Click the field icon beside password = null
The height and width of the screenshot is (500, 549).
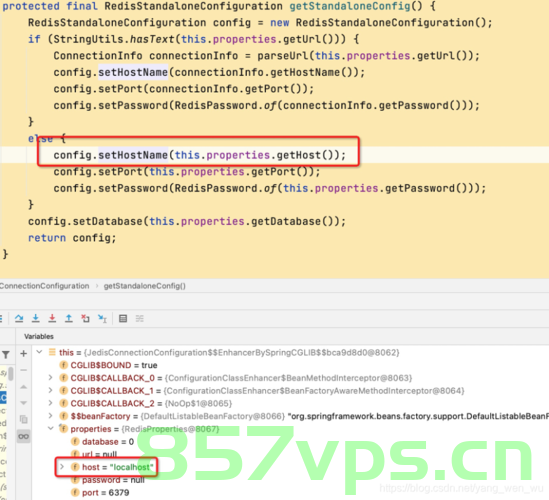[x=75, y=480]
